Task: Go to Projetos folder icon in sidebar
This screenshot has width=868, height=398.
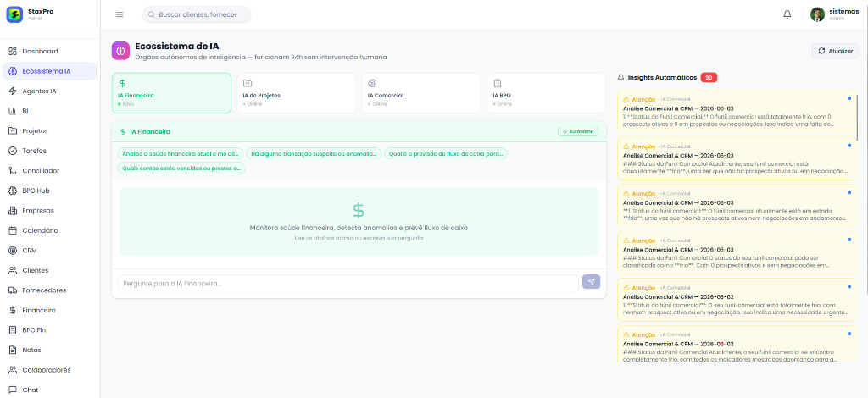Action: click(x=13, y=131)
